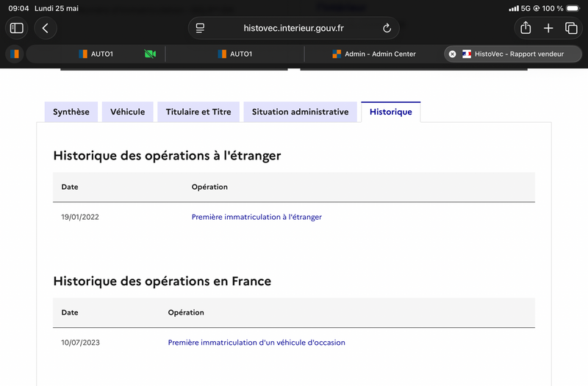Screen dimensions: 588x386
Task: Open a new tab with plus icon
Action: [548, 28]
